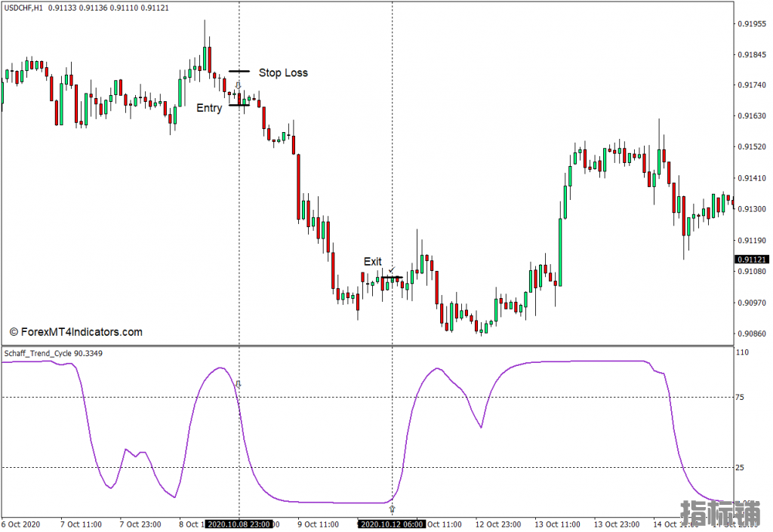Select the 2020.10.08 23:00 time marker

point(239,524)
